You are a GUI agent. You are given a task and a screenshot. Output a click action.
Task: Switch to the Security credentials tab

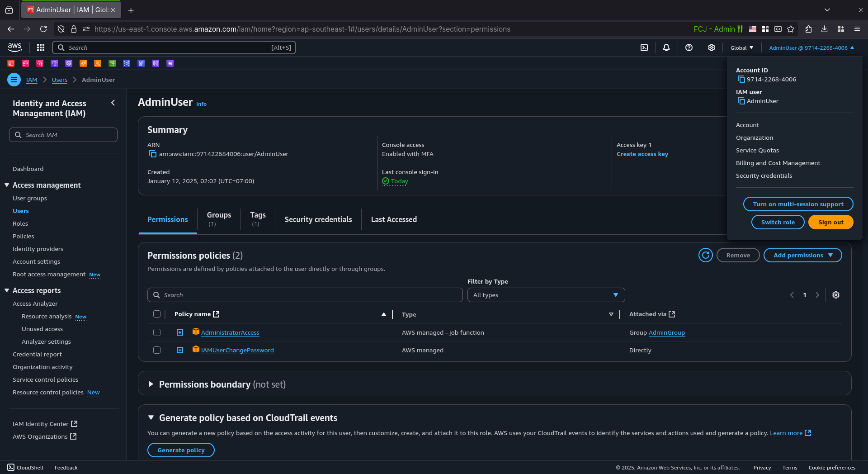pyautogui.click(x=318, y=219)
